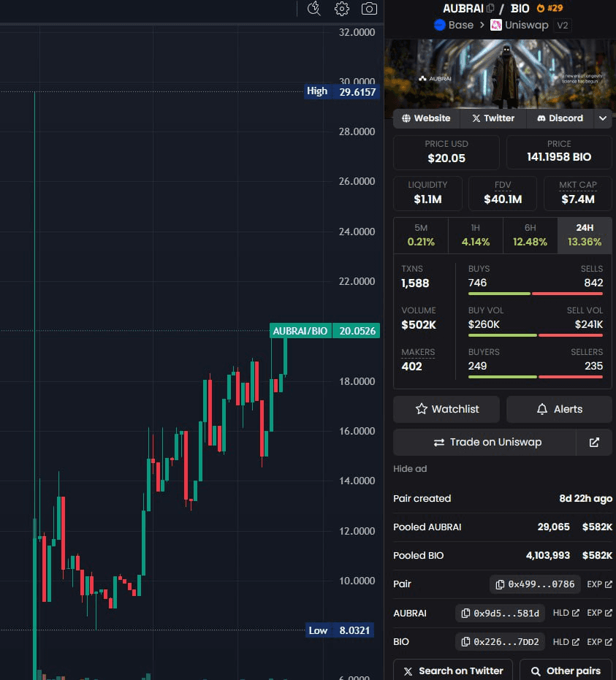The height and width of the screenshot is (680, 616).
Task: Click the FDV $40.1M box
Action: pyautogui.click(x=503, y=194)
